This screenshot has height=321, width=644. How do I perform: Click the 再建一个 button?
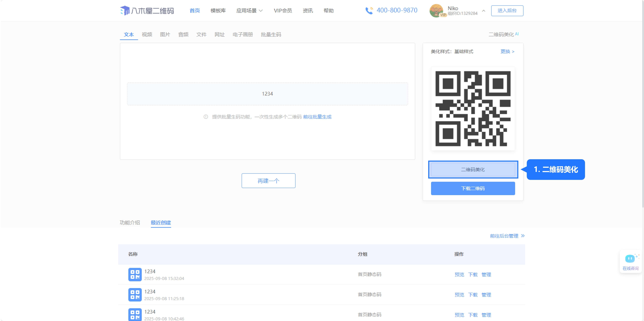coord(268,181)
